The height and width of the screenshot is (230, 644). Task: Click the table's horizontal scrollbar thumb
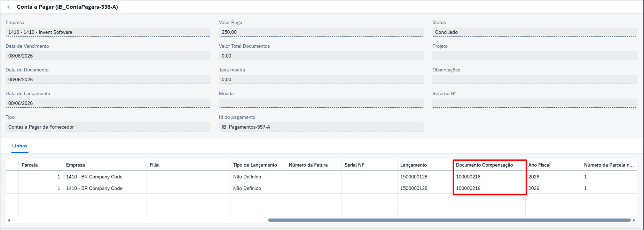coord(449,220)
